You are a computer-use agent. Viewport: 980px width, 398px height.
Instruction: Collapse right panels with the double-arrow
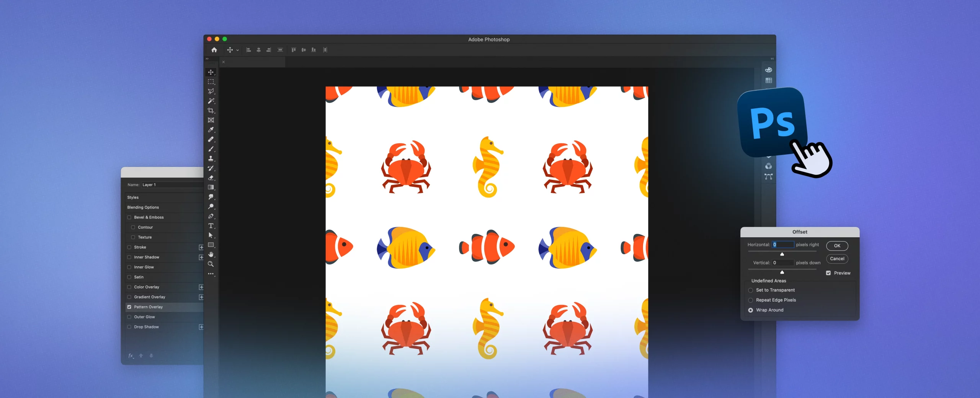click(772, 59)
